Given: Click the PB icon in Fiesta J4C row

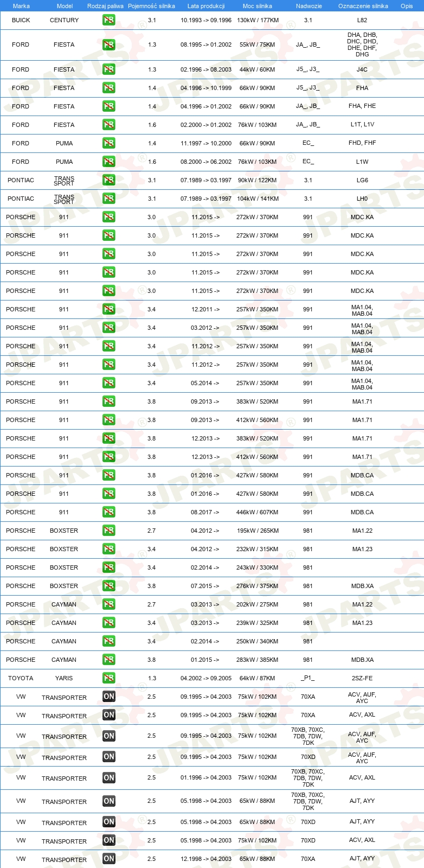Looking at the screenshot, I should point(108,69).
